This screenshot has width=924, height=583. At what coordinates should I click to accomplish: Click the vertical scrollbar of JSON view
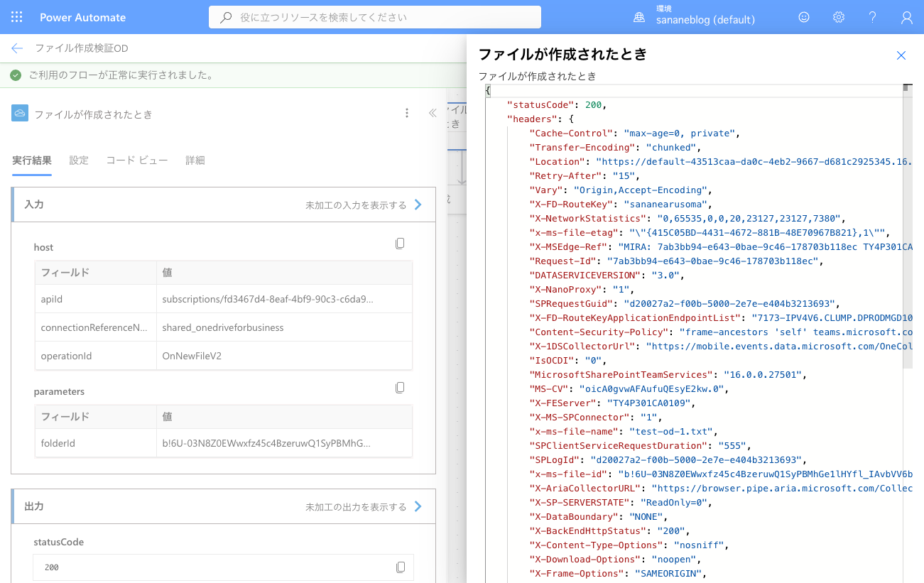coord(907,227)
